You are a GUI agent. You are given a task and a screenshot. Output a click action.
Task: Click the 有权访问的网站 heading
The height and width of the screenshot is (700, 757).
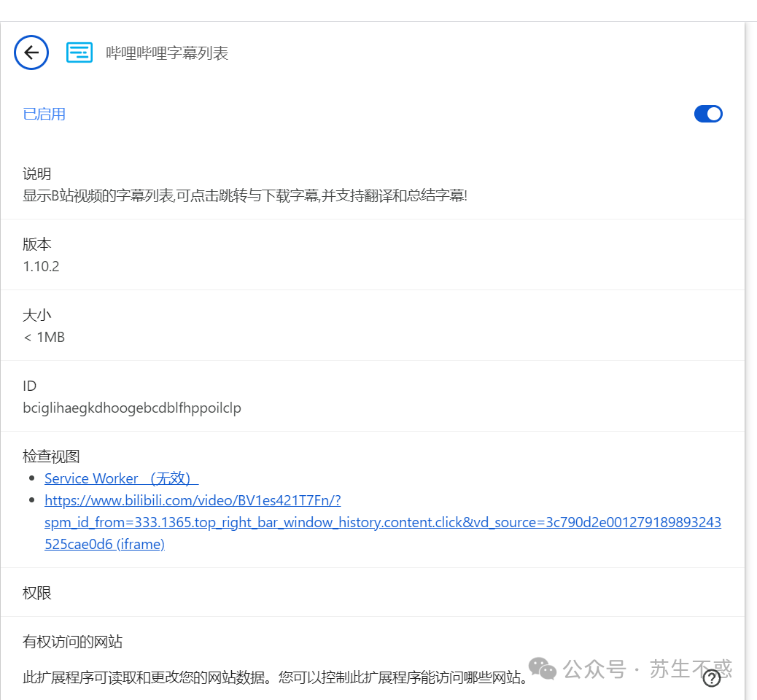pos(72,642)
